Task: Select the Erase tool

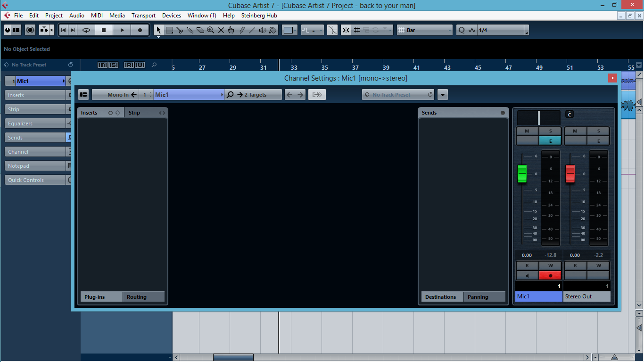Action: point(200,30)
